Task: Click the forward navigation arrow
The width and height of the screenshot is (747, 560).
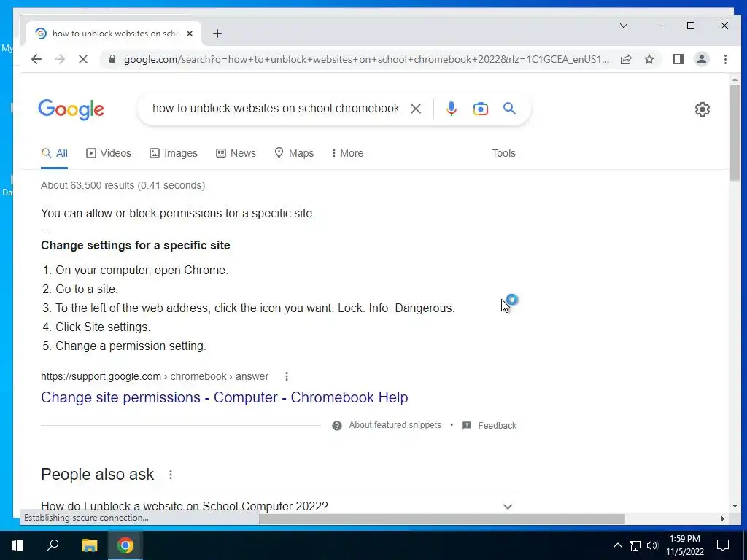Action: [60, 59]
